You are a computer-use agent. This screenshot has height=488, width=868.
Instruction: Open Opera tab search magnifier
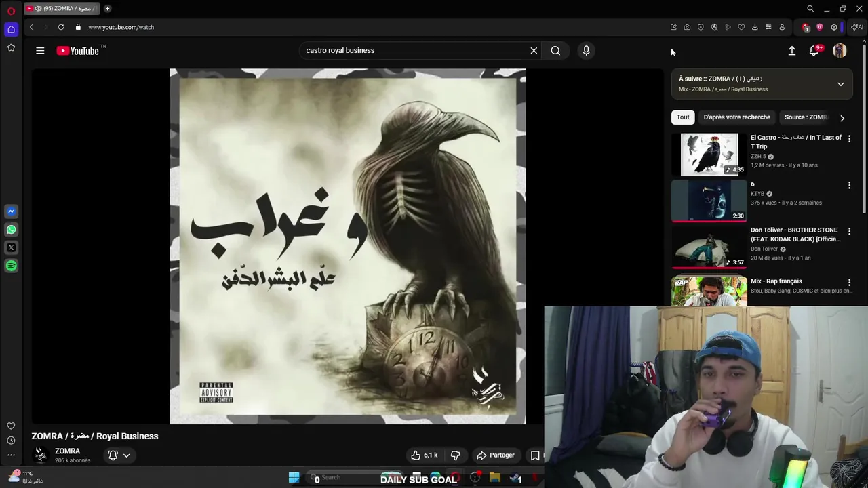click(810, 9)
